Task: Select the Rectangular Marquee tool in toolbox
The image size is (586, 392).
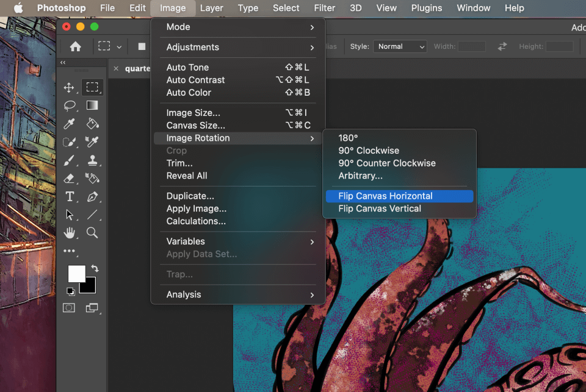Action: (92, 87)
